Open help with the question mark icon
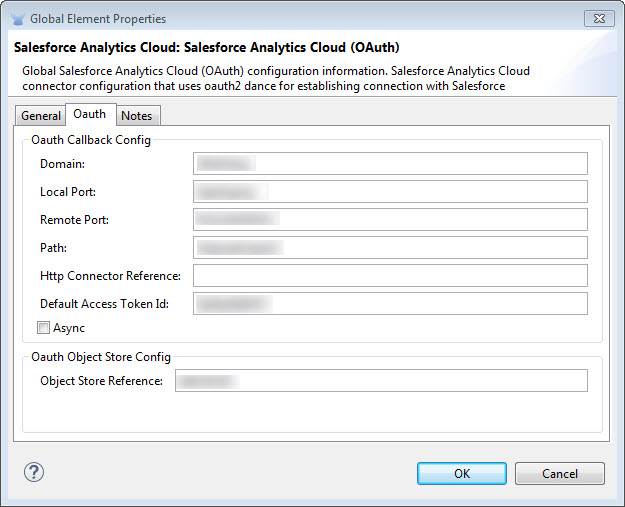 pos(34,472)
